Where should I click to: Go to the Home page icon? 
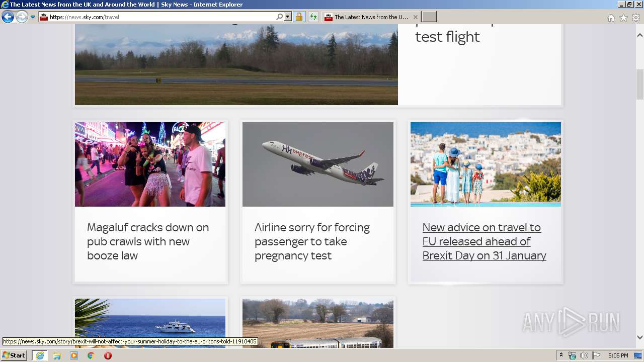click(611, 18)
